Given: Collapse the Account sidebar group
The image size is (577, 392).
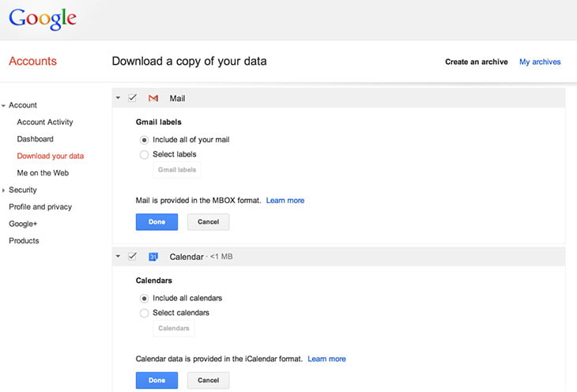Looking at the screenshot, I should click(3, 106).
